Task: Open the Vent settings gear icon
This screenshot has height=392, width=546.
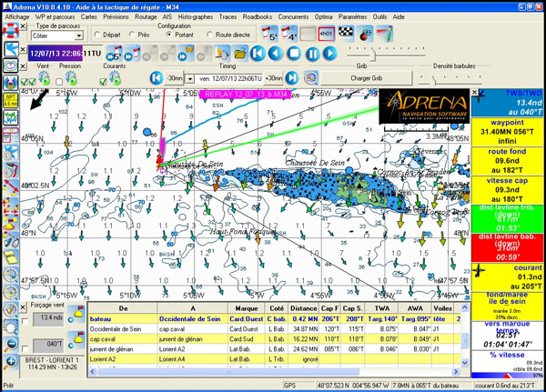Action: point(45,78)
